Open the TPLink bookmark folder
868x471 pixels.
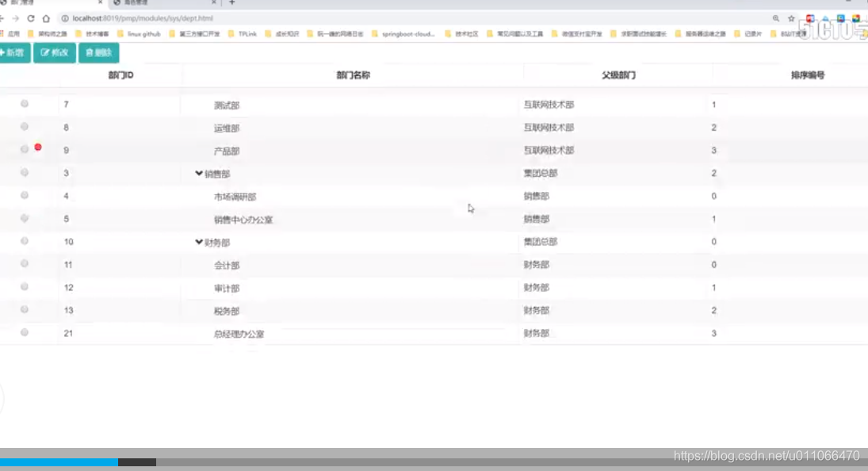click(x=243, y=34)
